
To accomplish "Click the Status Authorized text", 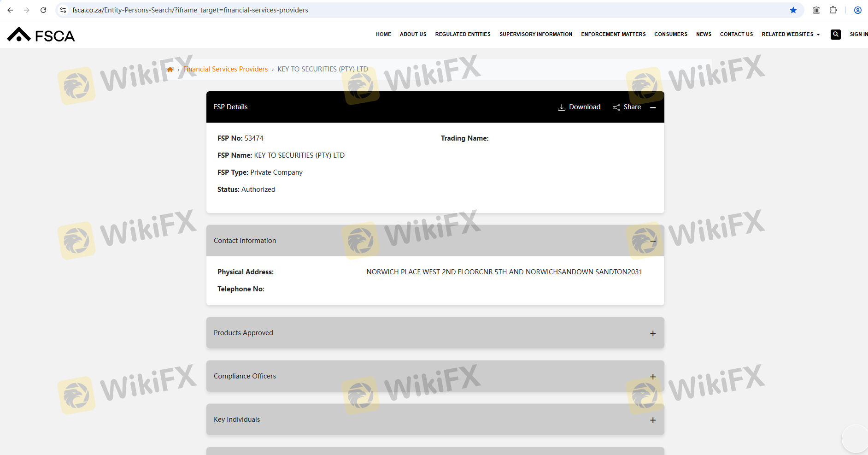I will point(258,189).
